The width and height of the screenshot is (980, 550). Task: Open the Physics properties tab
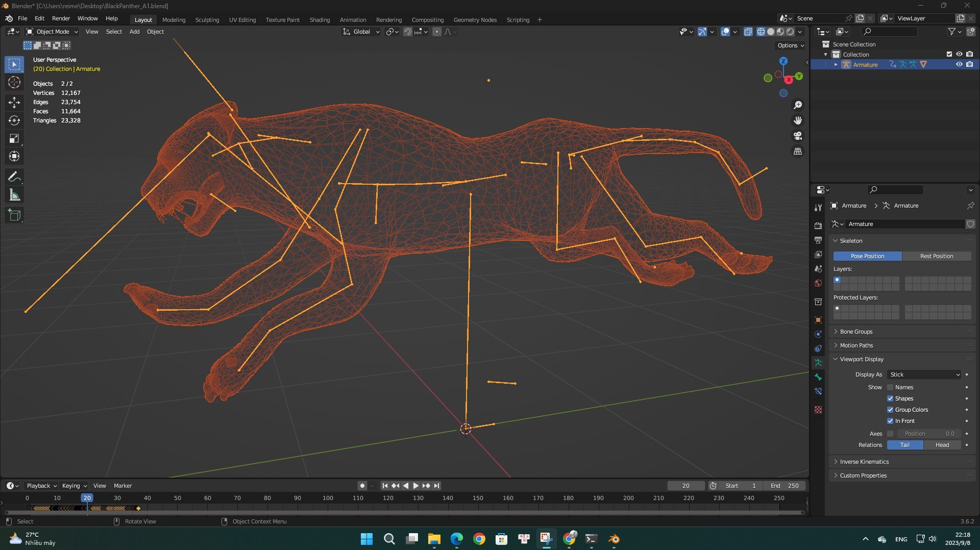tap(818, 334)
